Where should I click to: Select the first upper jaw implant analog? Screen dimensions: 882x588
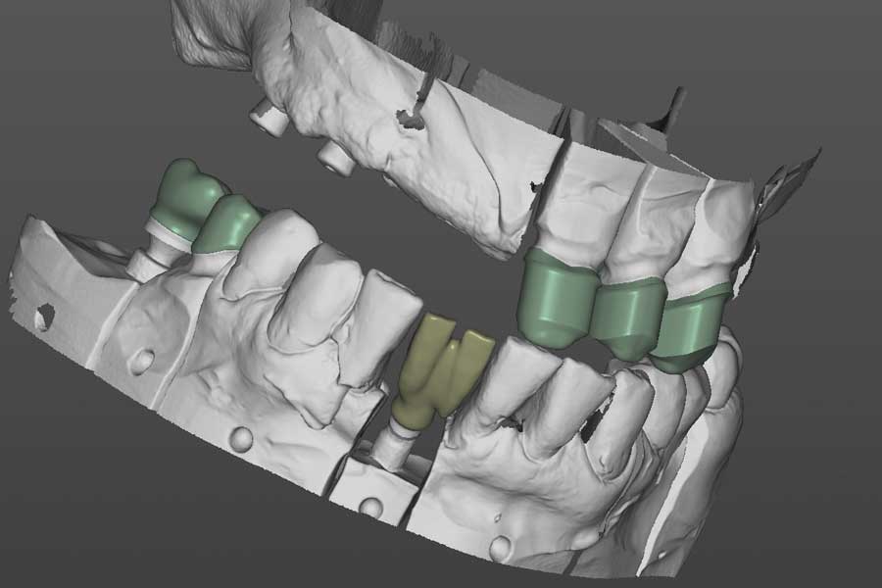click(266, 115)
